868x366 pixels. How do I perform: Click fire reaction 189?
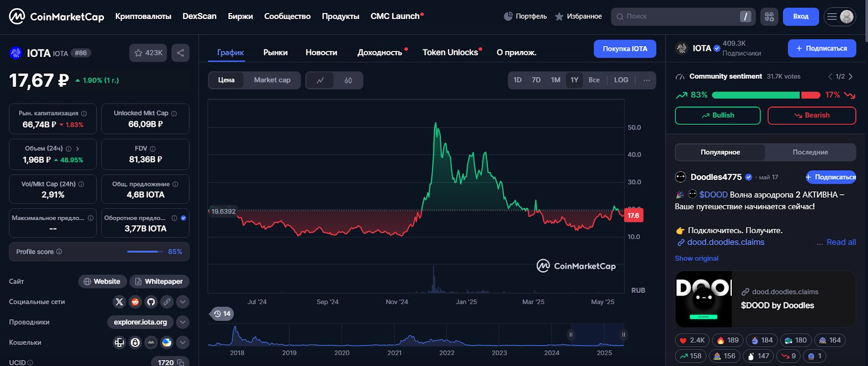[727, 340]
